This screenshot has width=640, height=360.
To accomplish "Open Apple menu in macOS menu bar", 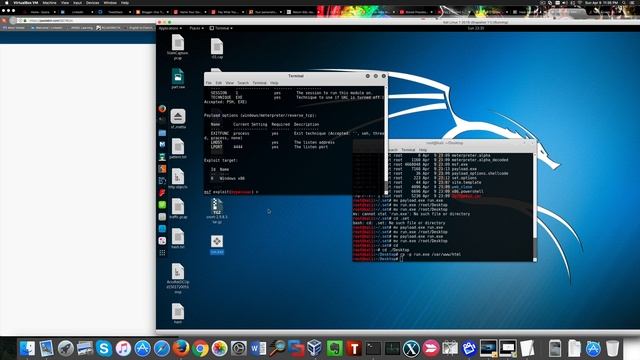I will (x=7, y=2).
